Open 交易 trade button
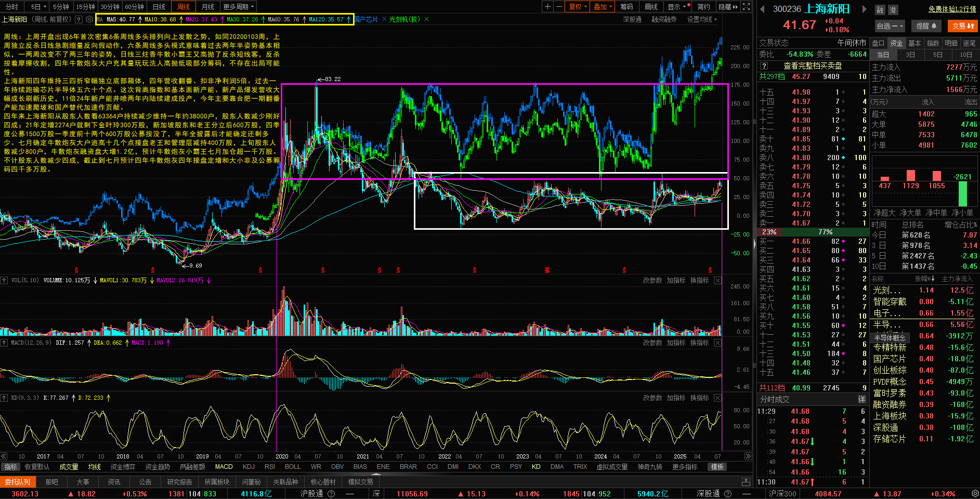The image size is (980, 499). (963, 26)
